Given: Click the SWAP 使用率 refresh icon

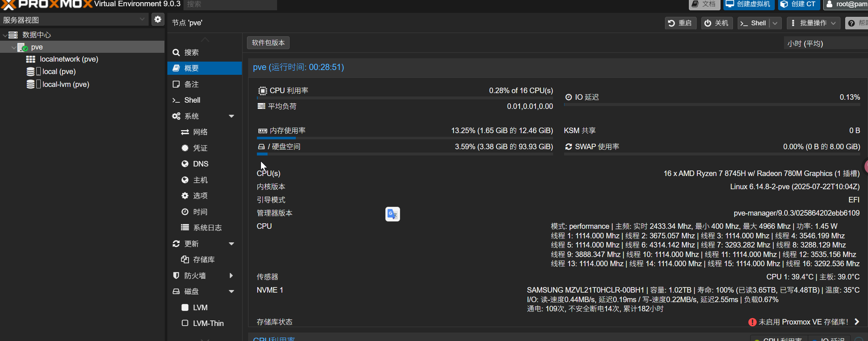Looking at the screenshot, I should (x=569, y=147).
